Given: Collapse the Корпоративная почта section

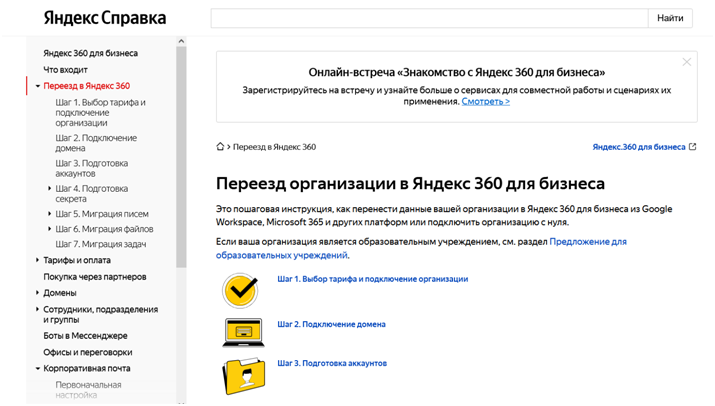Looking at the screenshot, I should coord(38,369).
